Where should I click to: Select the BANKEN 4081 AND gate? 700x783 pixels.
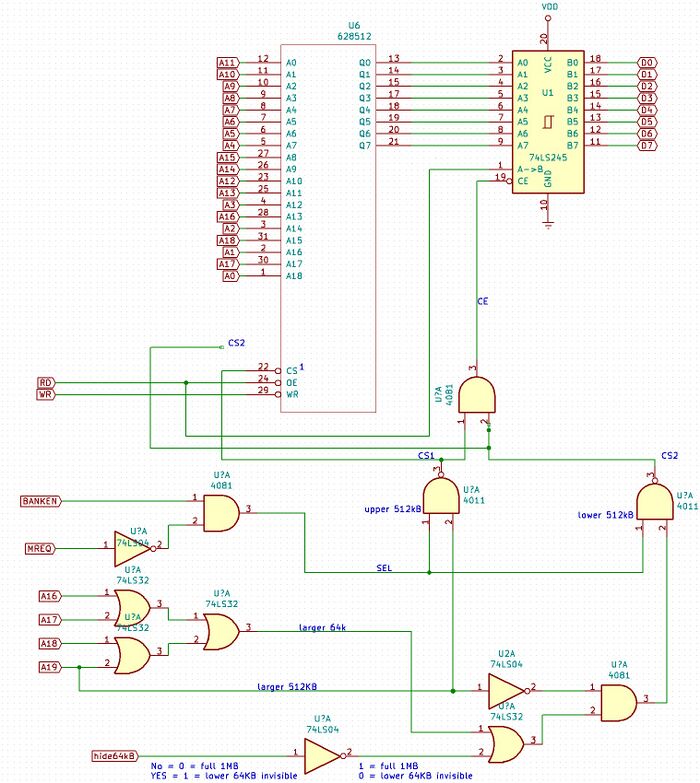222,513
